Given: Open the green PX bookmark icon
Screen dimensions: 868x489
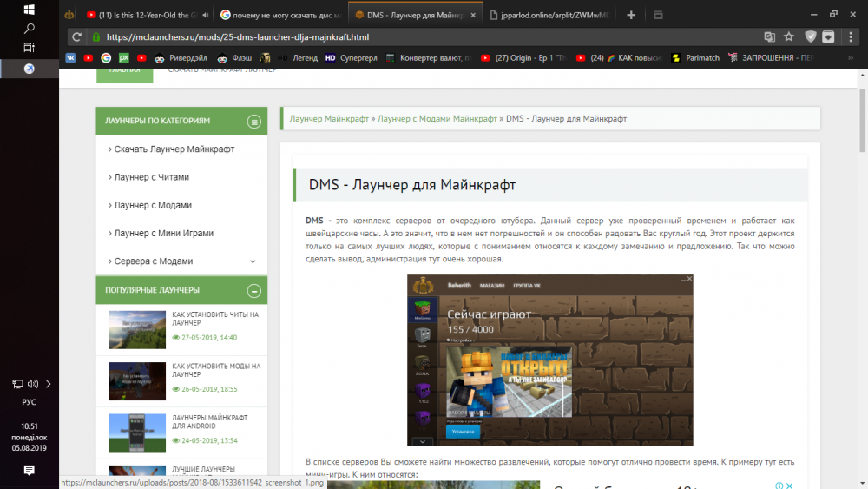Looking at the screenshot, I should 124,57.
